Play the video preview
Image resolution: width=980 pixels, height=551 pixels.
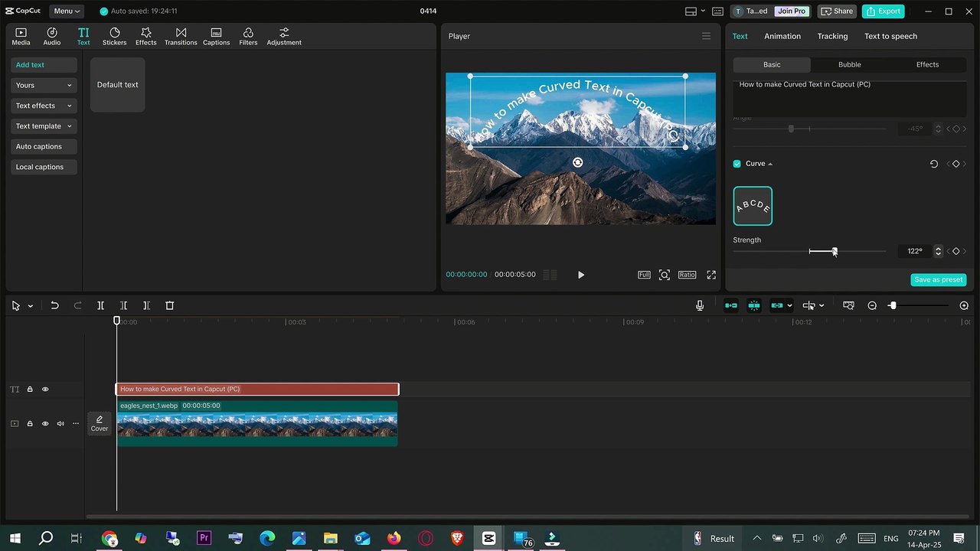click(x=581, y=275)
